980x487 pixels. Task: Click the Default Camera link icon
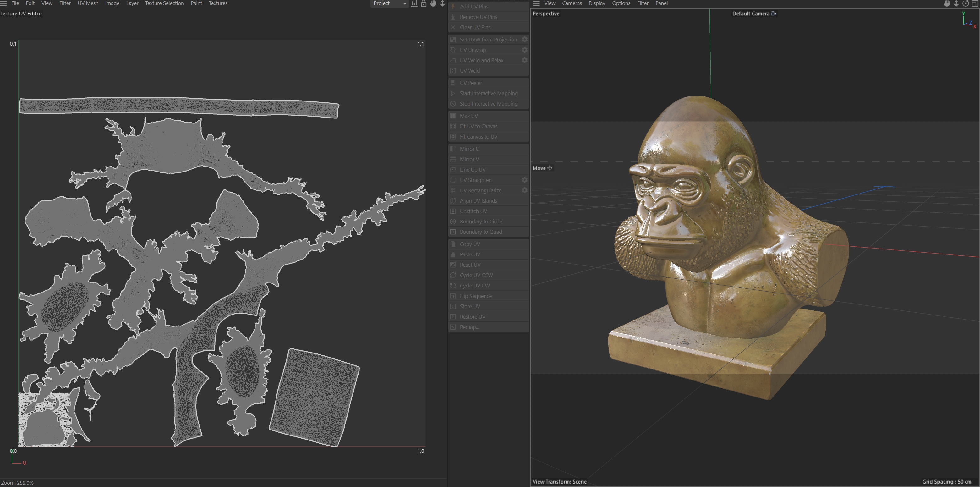pyautogui.click(x=774, y=13)
